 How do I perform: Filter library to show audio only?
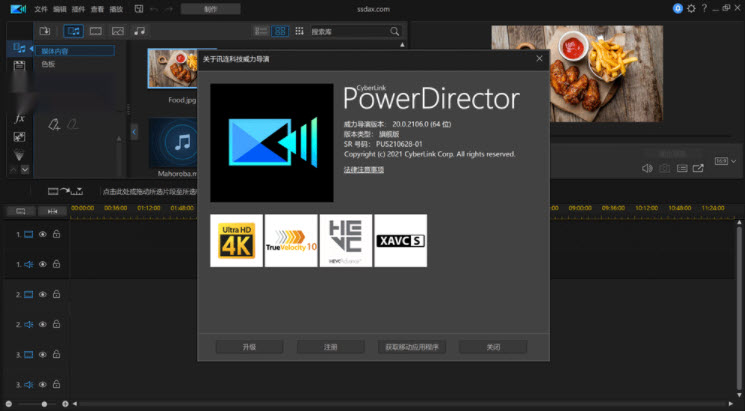click(x=139, y=31)
